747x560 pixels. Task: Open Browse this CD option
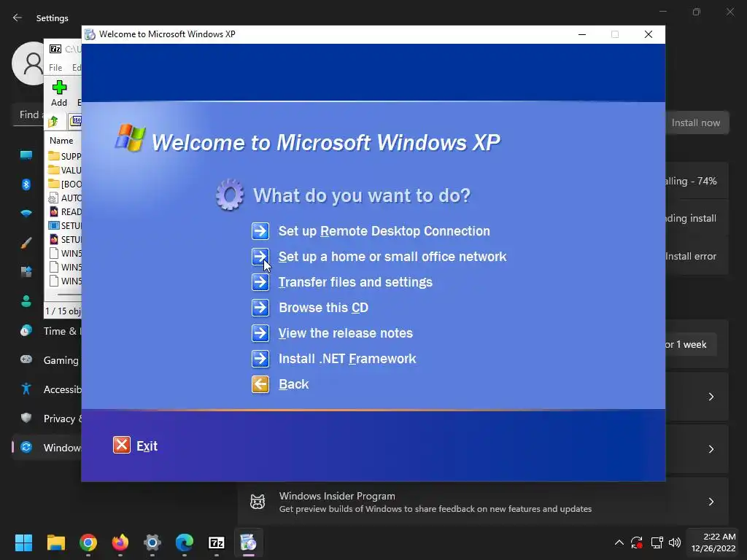[x=323, y=308]
